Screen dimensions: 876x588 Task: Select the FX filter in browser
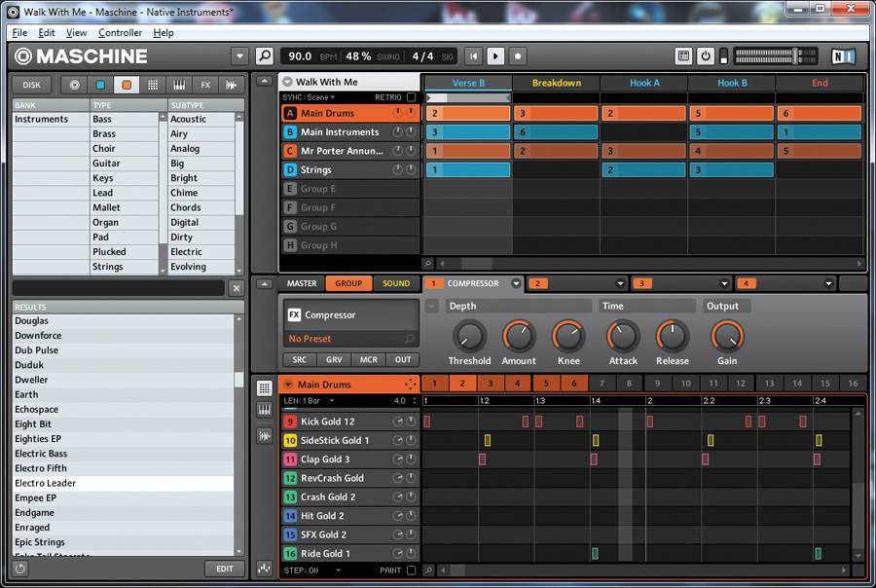pos(205,85)
